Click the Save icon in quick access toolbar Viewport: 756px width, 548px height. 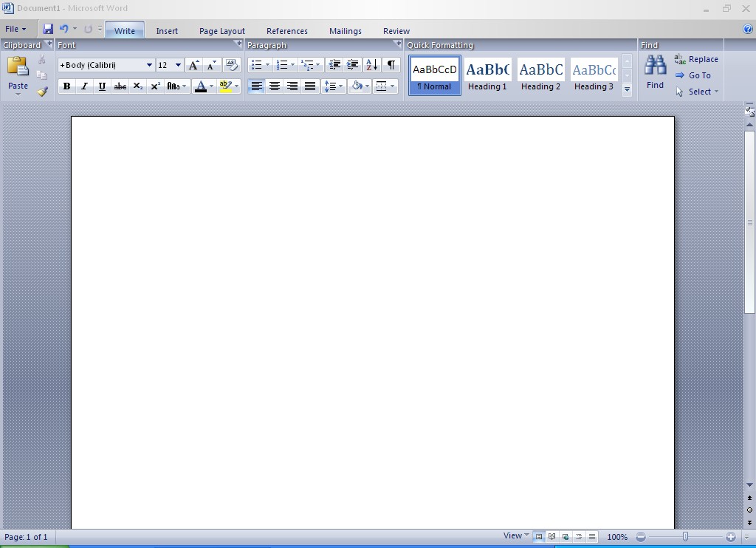(x=48, y=29)
